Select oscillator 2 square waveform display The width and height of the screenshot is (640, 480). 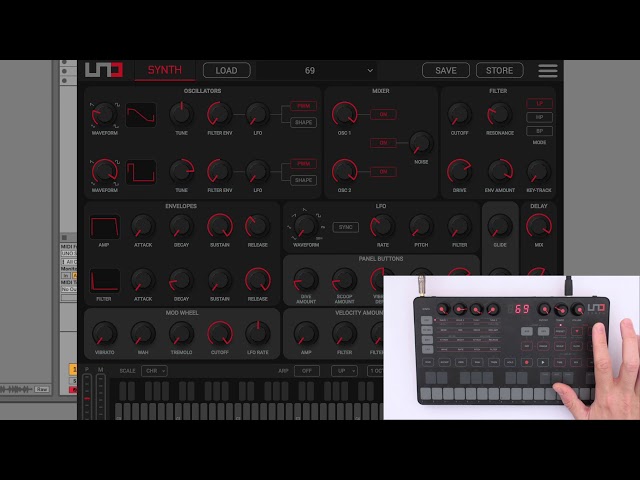(141, 172)
